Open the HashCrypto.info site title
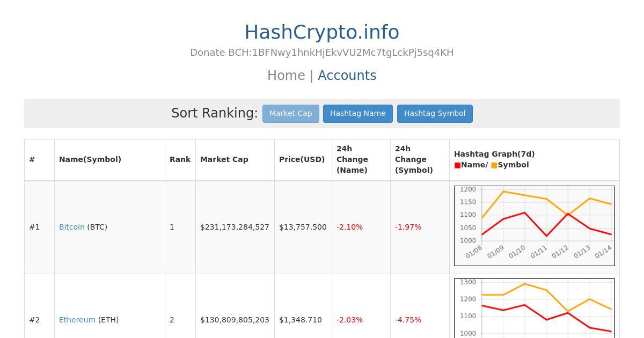Image resolution: width=644 pixels, height=338 pixels. [x=322, y=32]
